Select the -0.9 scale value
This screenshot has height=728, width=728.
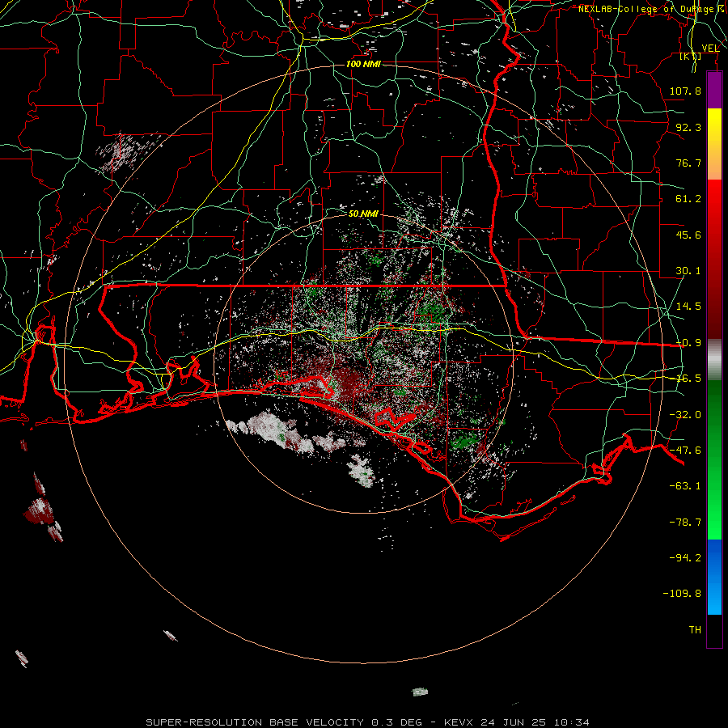[x=688, y=343]
